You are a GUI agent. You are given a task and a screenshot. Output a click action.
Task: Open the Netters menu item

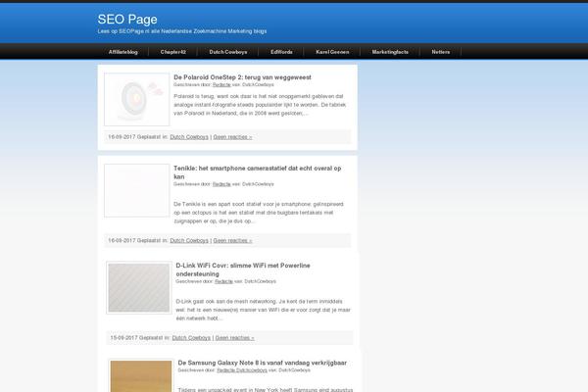coord(441,52)
